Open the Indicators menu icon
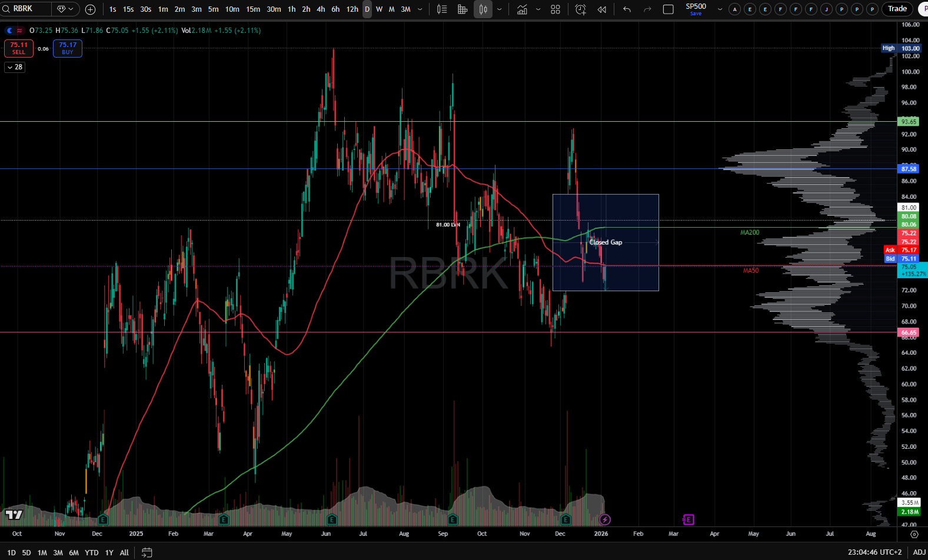 522,9
